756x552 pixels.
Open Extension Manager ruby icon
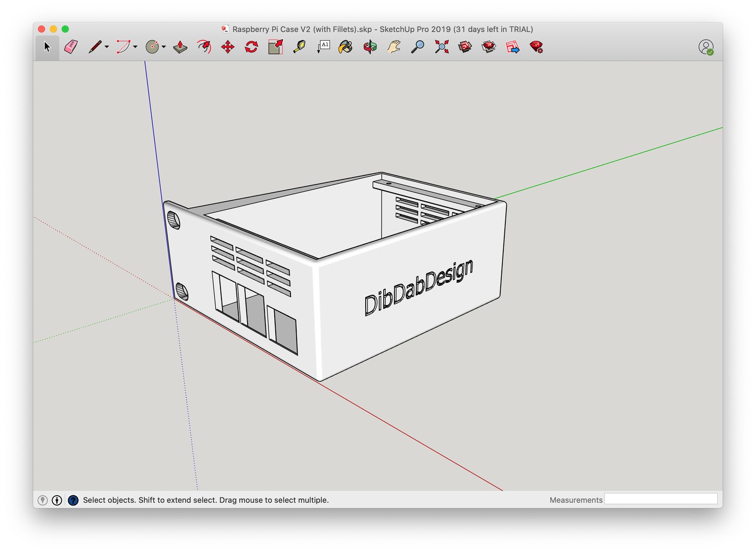[536, 47]
